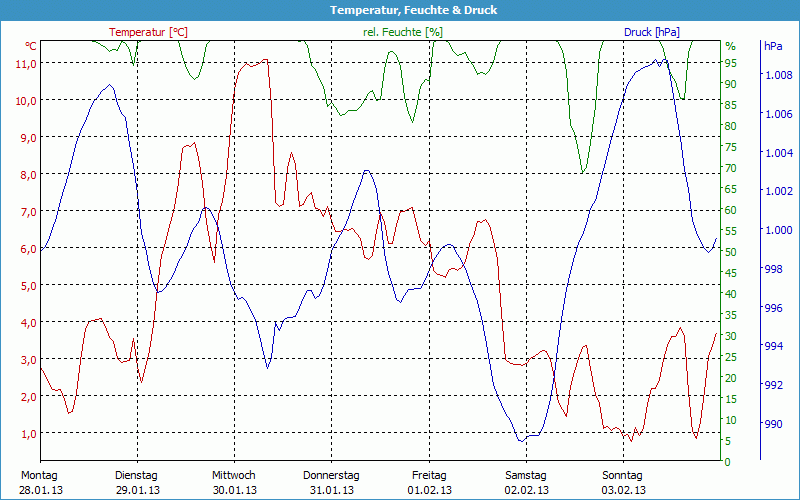
Task: Click pressure axis value '996'
Action: point(773,308)
